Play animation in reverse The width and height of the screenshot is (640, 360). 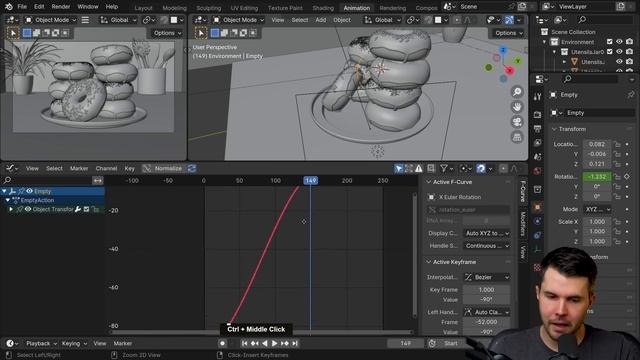pos(264,343)
